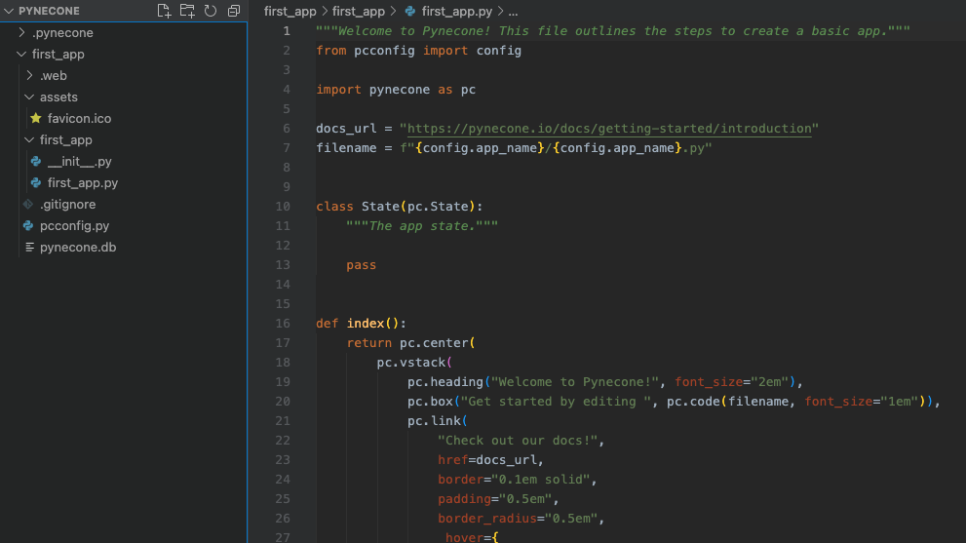Click the New File icon in explorer header
The width and height of the screenshot is (966, 543).
(x=163, y=10)
